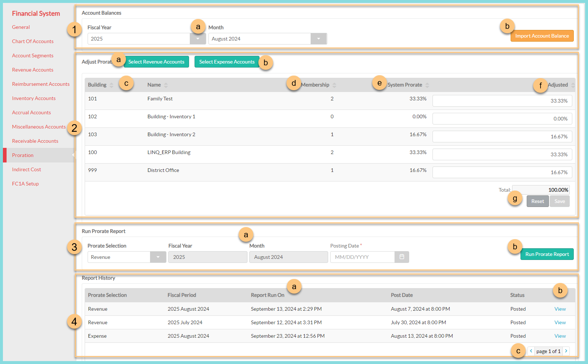Reset the adjusted prorate values
The height and width of the screenshot is (364, 588).
click(x=537, y=201)
